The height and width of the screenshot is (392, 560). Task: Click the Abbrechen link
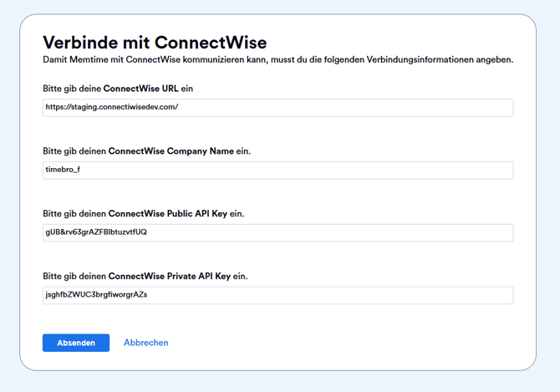(146, 343)
